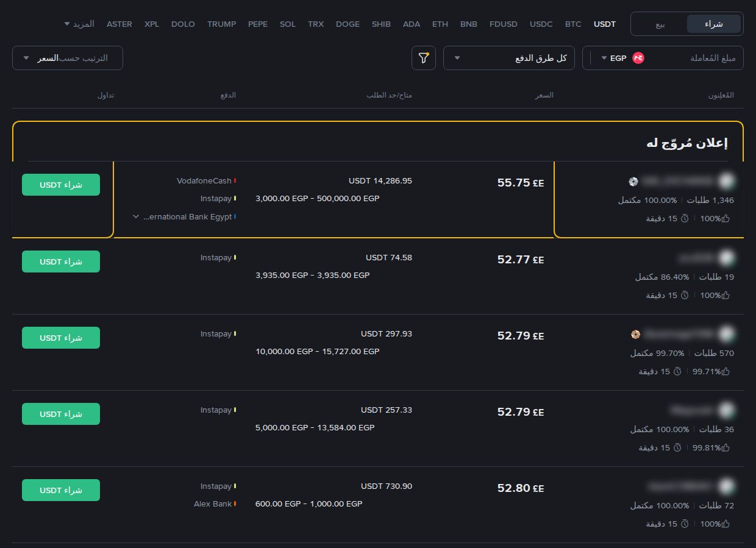The height and width of the screenshot is (548, 756).
Task: Click the amount USDT 14,286.95
Action: click(380, 181)
